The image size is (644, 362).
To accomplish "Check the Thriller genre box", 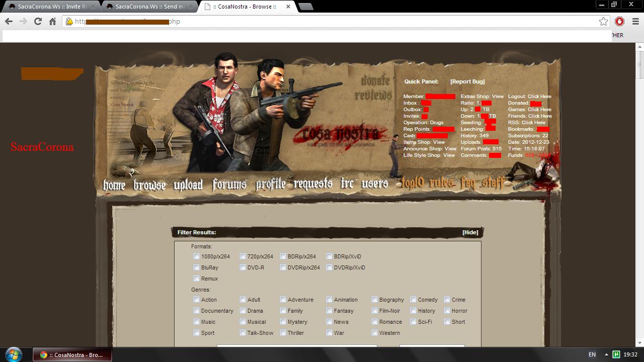I will [x=283, y=333].
